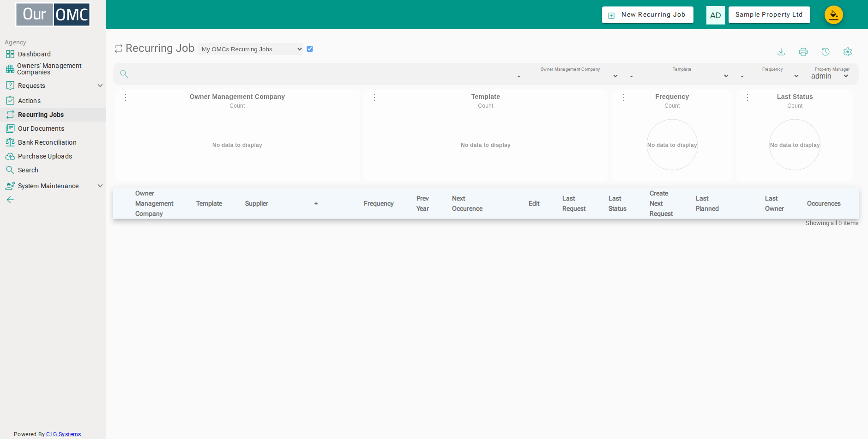The image size is (868, 439).
Task: Sort by Create Next Request column header
Action: click(661, 203)
